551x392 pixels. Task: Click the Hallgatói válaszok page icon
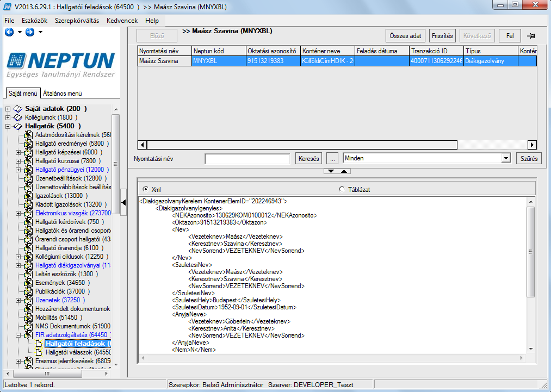click(39, 352)
